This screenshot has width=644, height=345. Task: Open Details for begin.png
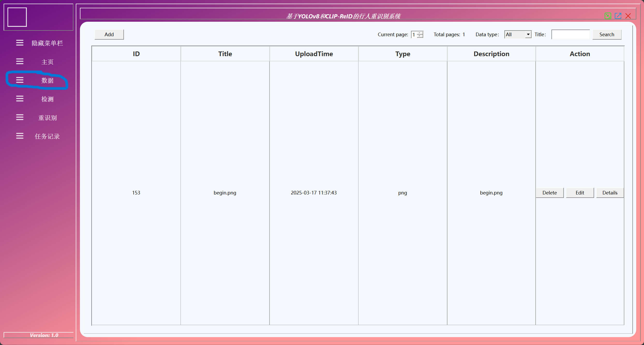(610, 193)
